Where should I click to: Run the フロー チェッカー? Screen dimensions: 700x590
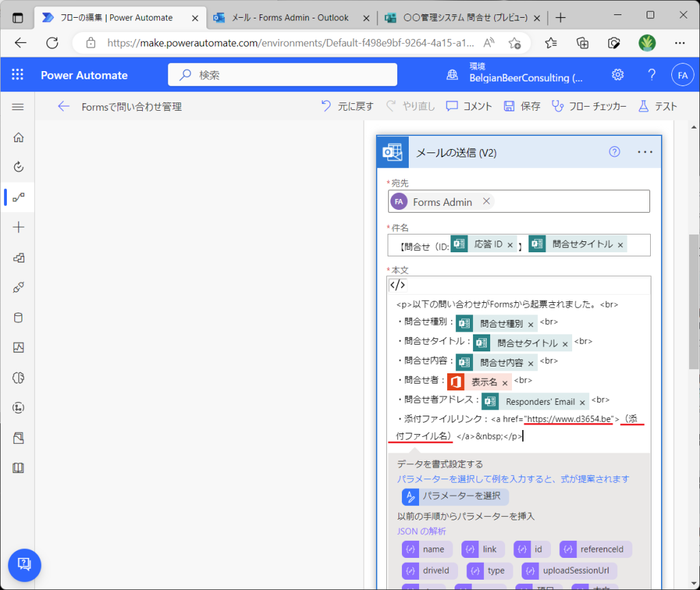(x=589, y=106)
